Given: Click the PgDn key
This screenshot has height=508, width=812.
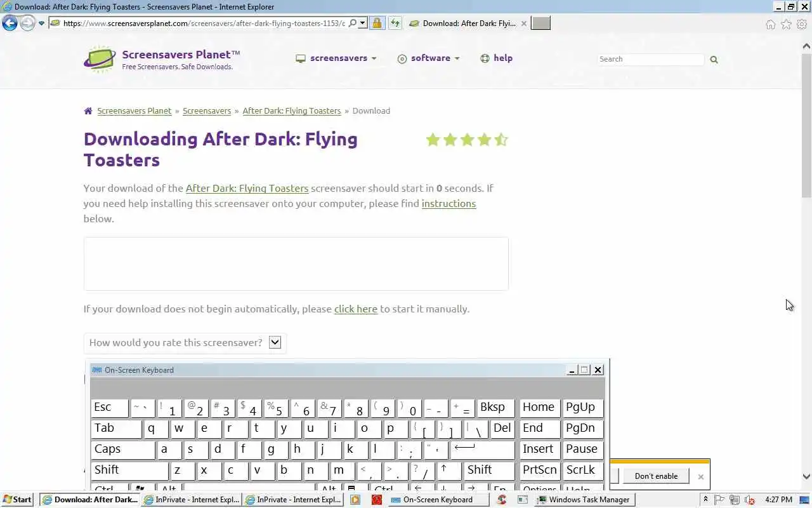Looking at the screenshot, I should [582, 429].
